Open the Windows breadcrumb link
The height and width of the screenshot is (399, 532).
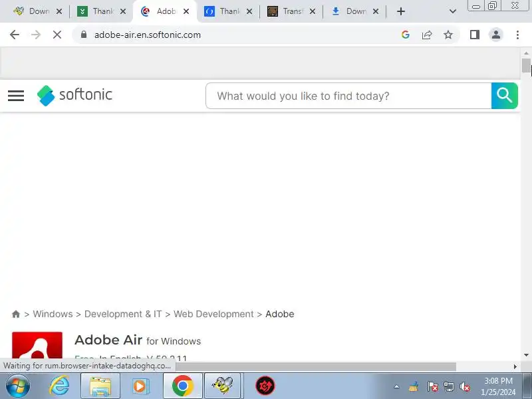coord(53,314)
